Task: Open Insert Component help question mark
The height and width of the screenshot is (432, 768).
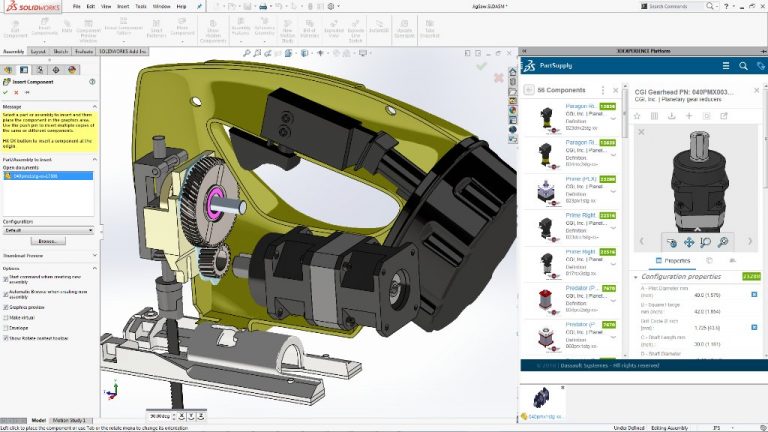Action: click(94, 81)
